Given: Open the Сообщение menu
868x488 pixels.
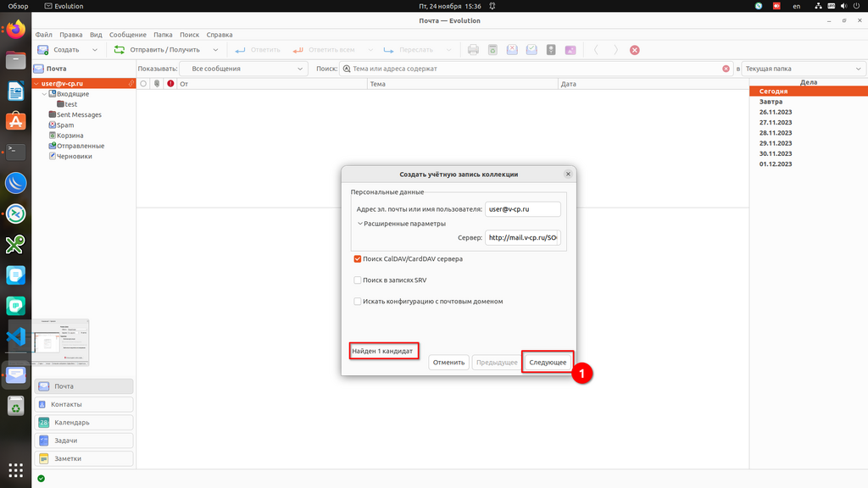Looking at the screenshot, I should (128, 35).
